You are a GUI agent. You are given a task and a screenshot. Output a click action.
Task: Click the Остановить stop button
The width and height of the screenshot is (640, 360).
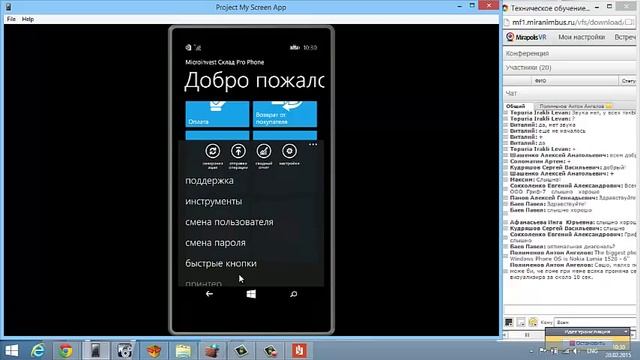[x=587, y=343]
